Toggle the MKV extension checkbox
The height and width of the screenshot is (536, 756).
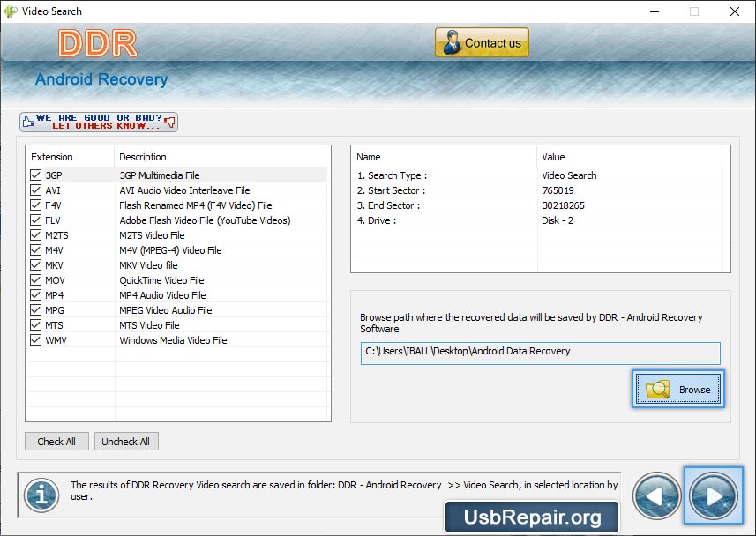tap(35, 264)
